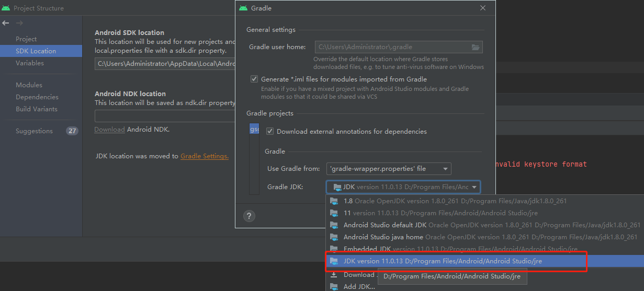Click folder icon inside Gradle JDK combo box
Viewport: 644px width, 291px height.
[337, 187]
